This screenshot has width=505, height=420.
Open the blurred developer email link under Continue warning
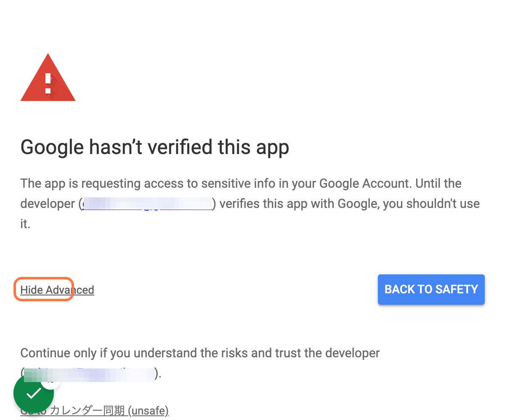88,374
